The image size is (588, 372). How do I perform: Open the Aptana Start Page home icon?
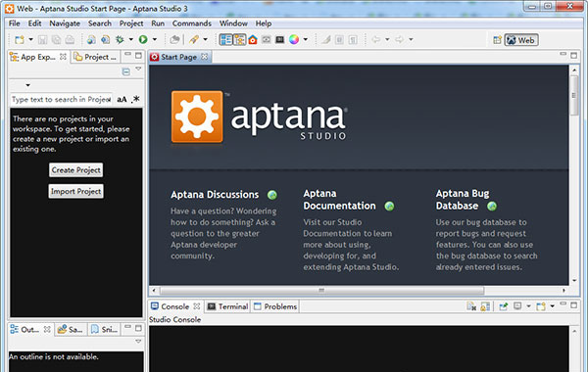253,39
